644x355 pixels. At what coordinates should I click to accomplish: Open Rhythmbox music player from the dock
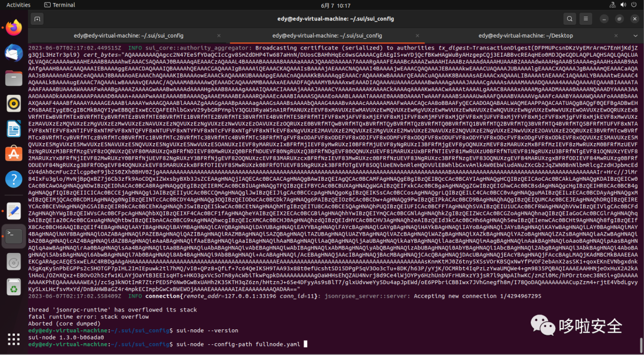pyautogui.click(x=14, y=103)
